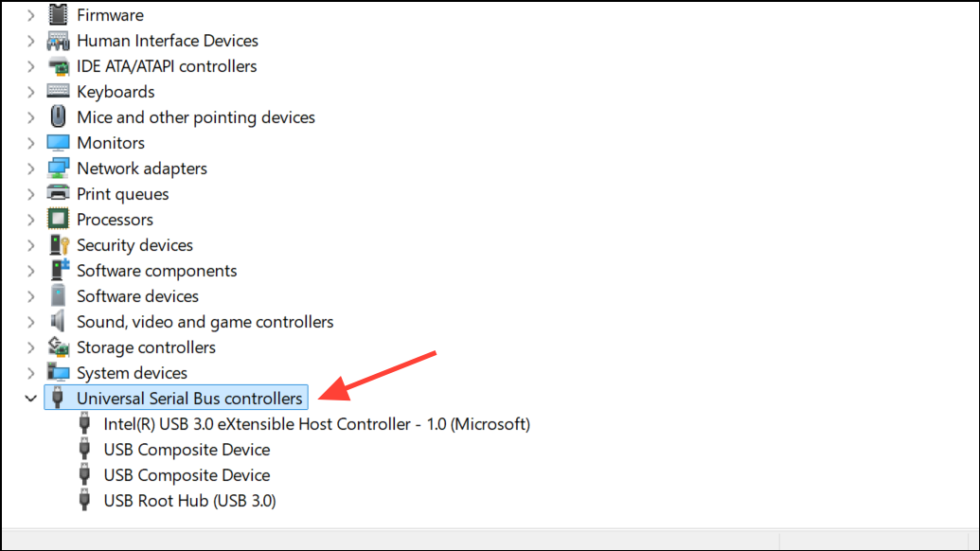Click the speaker icon for Sound controllers
This screenshot has width=980, height=551.
58,321
